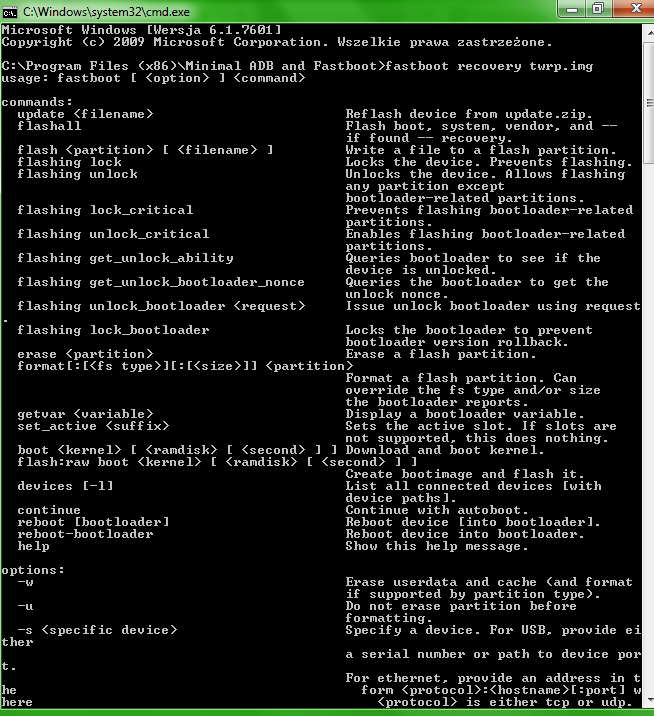Maximize the command prompt window
Image resolution: width=654 pixels, height=716 pixels.
tap(598, 9)
